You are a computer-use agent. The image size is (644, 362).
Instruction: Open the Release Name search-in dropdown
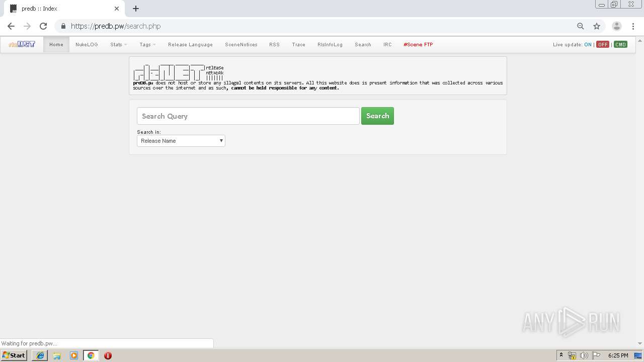[x=181, y=141]
